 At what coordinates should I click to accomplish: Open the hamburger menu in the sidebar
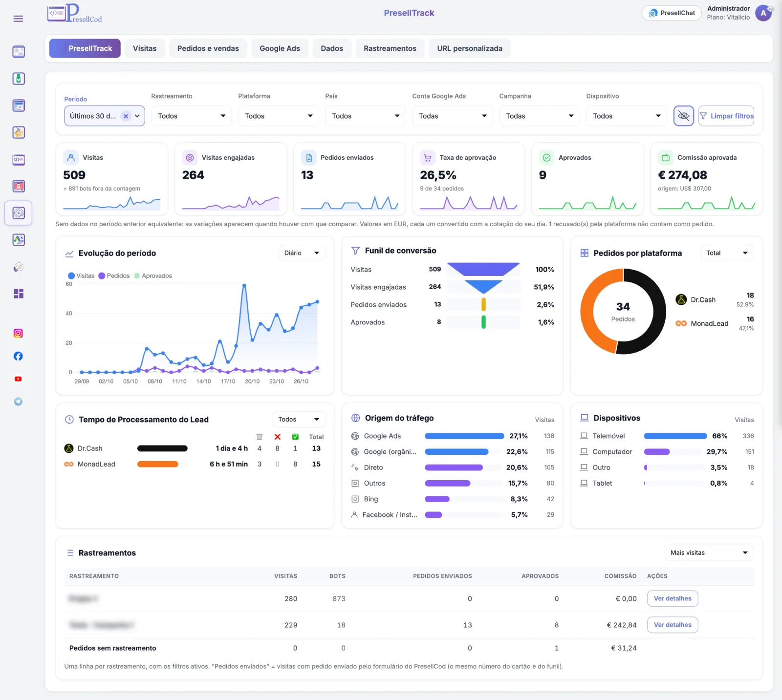(x=18, y=19)
